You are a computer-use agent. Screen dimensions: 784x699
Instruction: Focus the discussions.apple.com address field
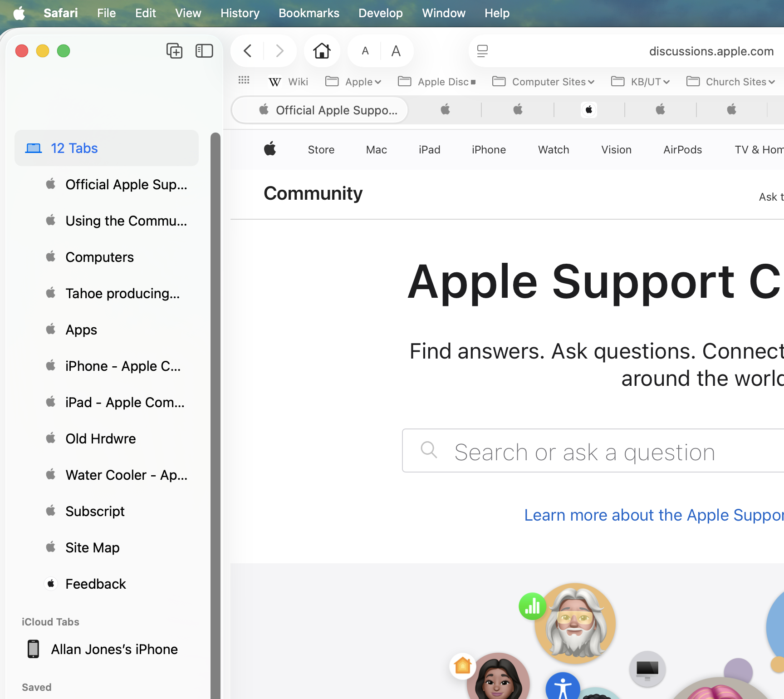coord(711,51)
